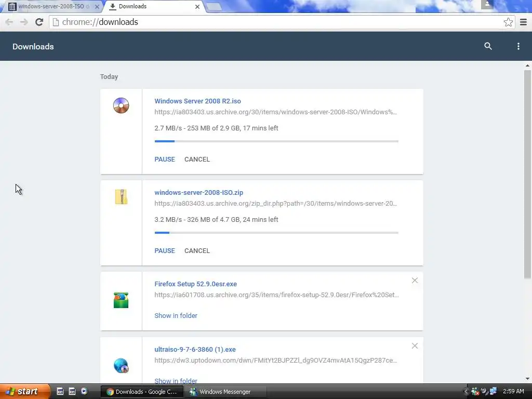Click the windows-server-2008-ISO.zip progress bar
532x399 pixels.
[276, 233]
